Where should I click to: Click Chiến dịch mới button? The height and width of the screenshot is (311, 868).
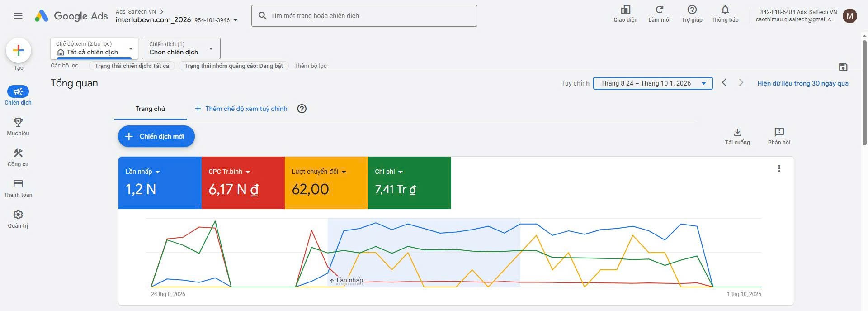[156, 136]
